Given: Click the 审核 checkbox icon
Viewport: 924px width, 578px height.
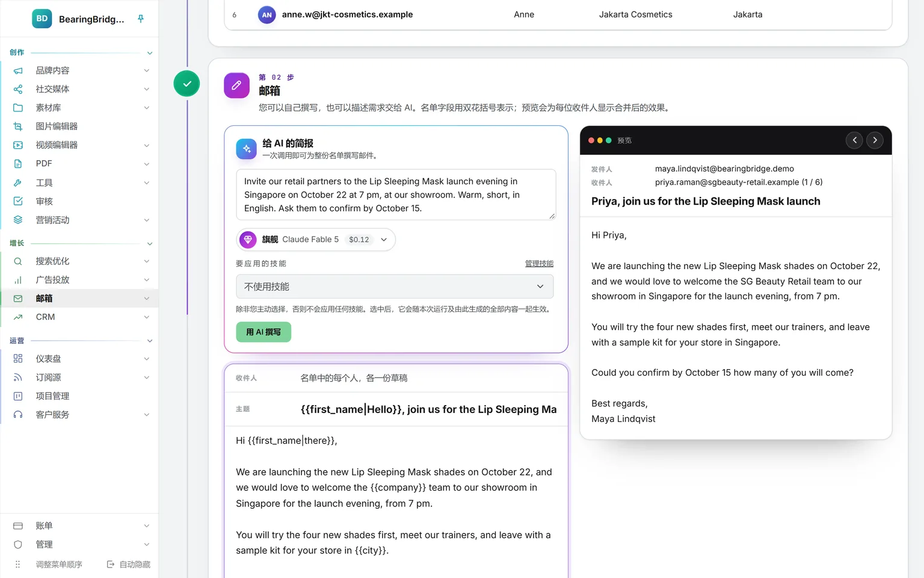Looking at the screenshot, I should [18, 201].
